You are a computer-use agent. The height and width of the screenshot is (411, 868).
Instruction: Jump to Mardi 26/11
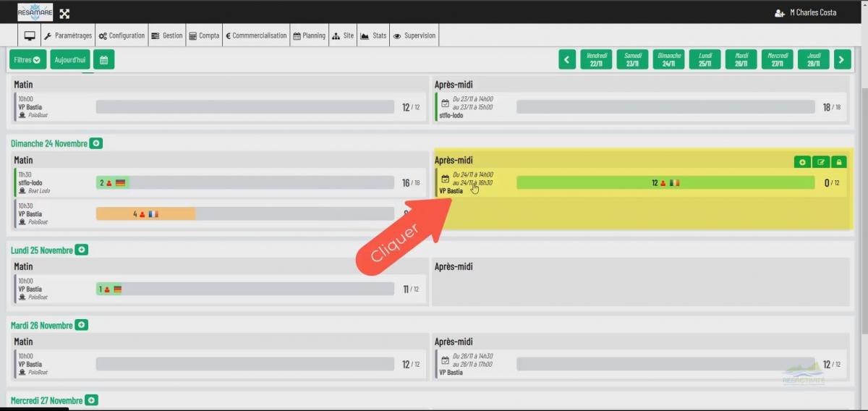click(741, 59)
